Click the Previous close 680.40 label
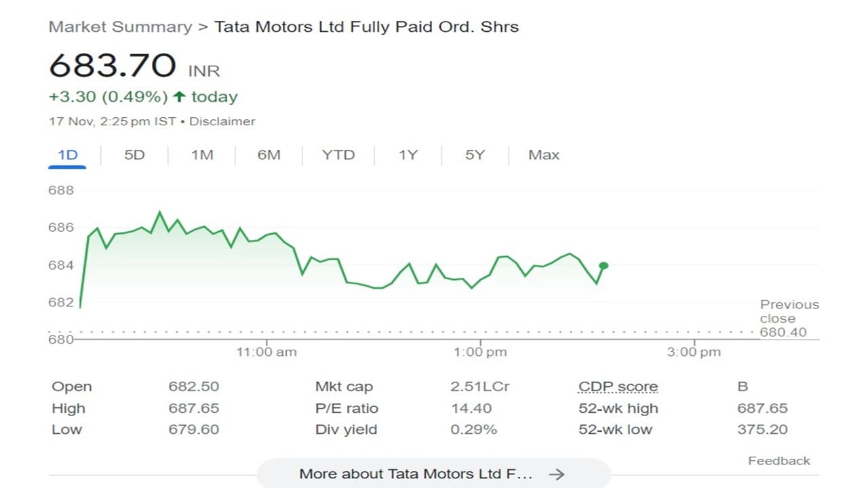This screenshot has width=868, height=488. point(789,319)
